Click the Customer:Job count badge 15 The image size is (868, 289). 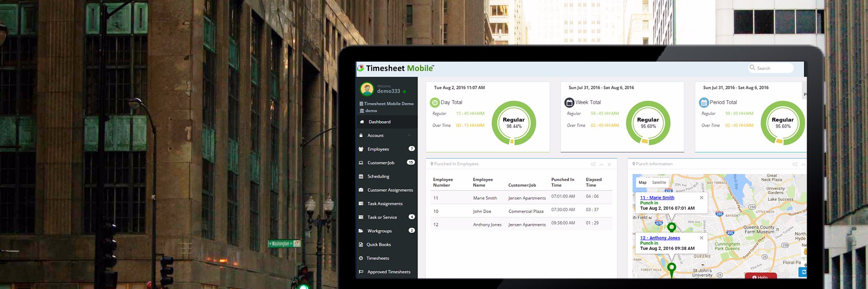click(x=411, y=162)
